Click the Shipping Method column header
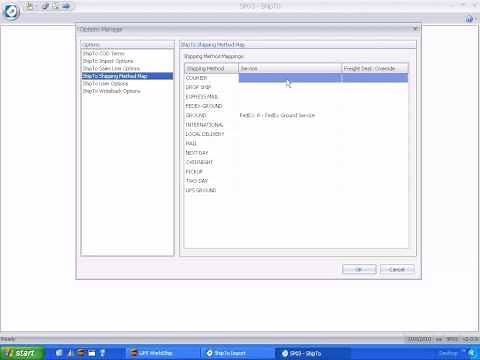Viewport: 480px width, 360px height. [x=212, y=68]
